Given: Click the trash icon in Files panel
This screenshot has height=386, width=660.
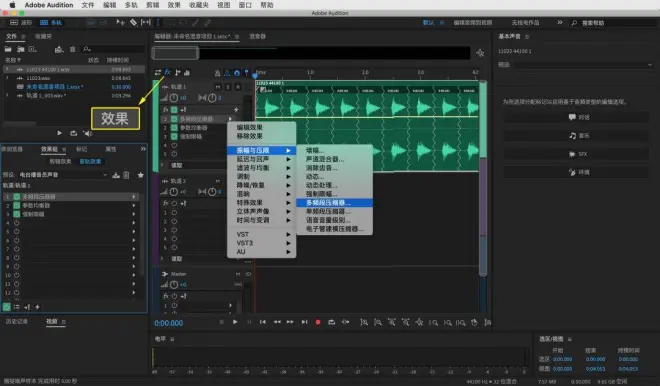Looking at the screenshot, I should 72,49.
